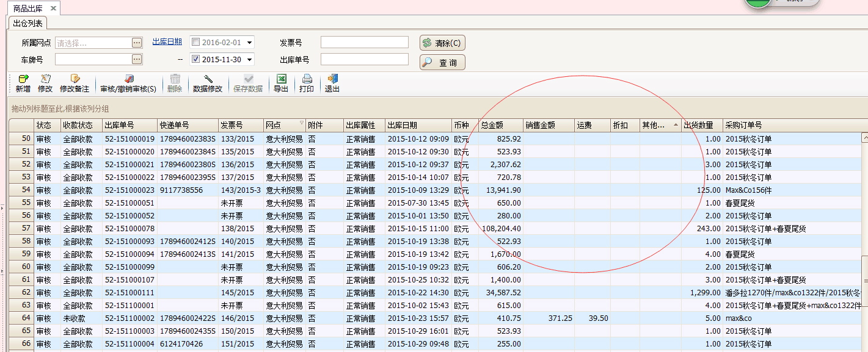The width and height of the screenshot is (868, 352).
Task: Click 审核/撤销审核(S) audit icon
Action: pos(128,79)
